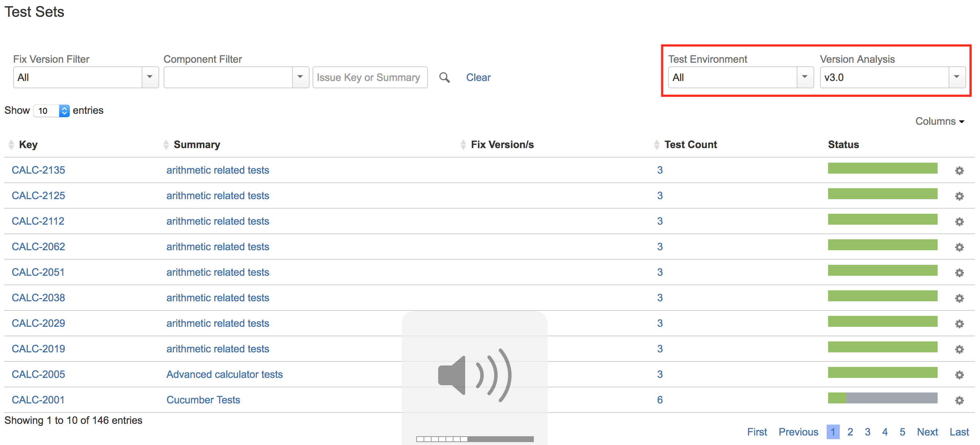Go to the Next page
The height and width of the screenshot is (445, 980).
click(927, 432)
